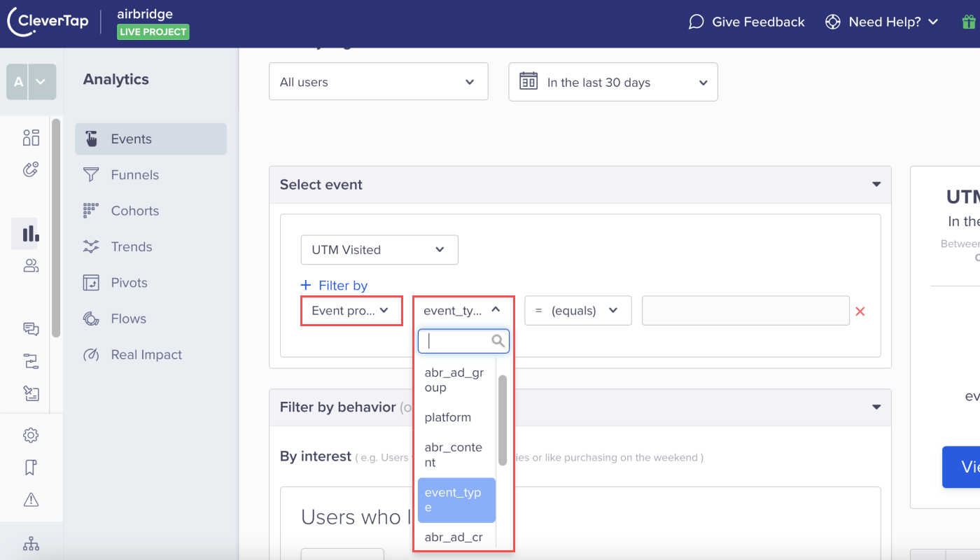Click the LIVE PROJECT badge
The image size is (980, 560).
point(153,31)
